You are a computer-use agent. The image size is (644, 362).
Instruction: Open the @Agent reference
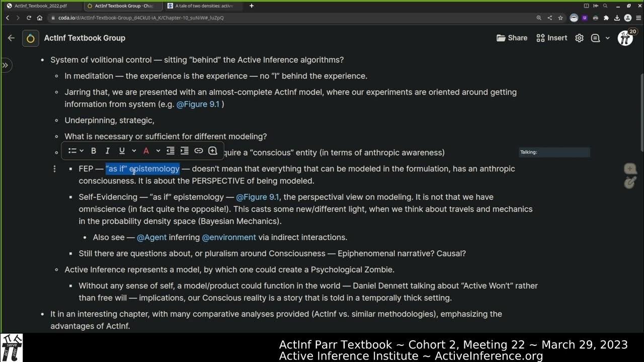[151, 237]
